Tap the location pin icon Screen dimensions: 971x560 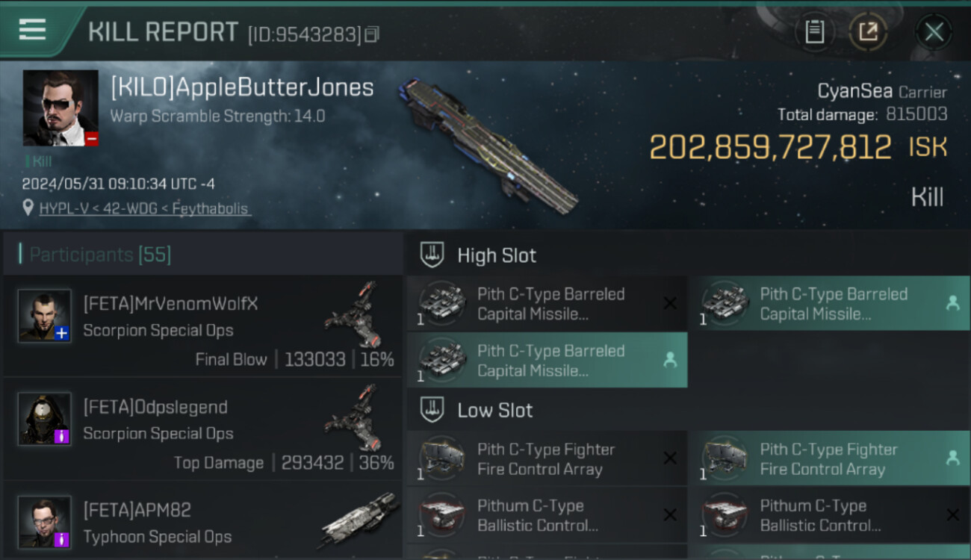[28, 208]
